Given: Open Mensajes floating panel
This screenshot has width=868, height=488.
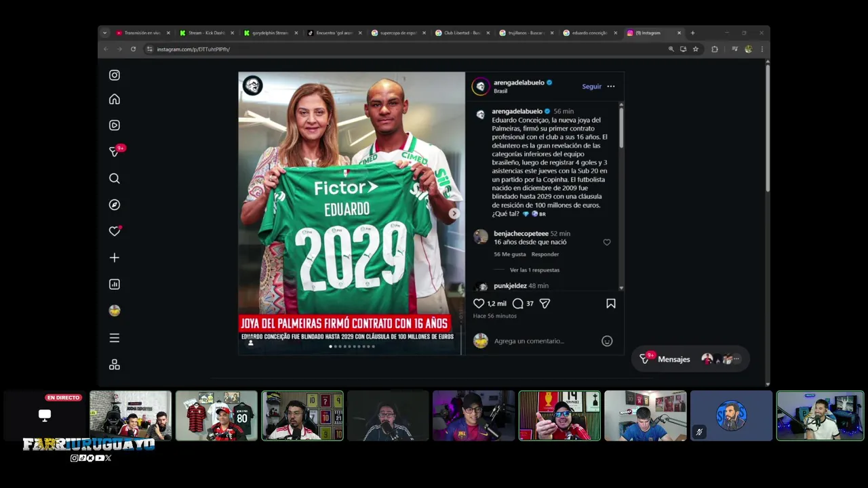Looking at the screenshot, I should [x=690, y=359].
